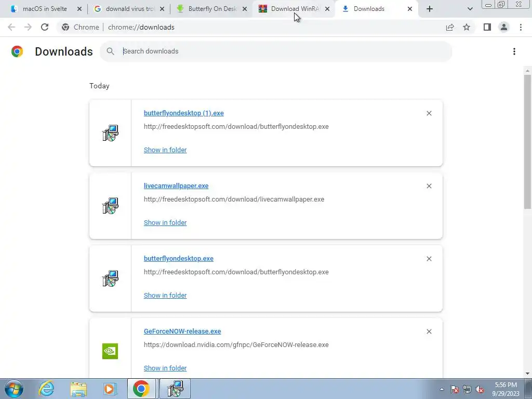Launch Internet Explorer from taskbar
Screen dimensions: 532x399
coord(46,389)
